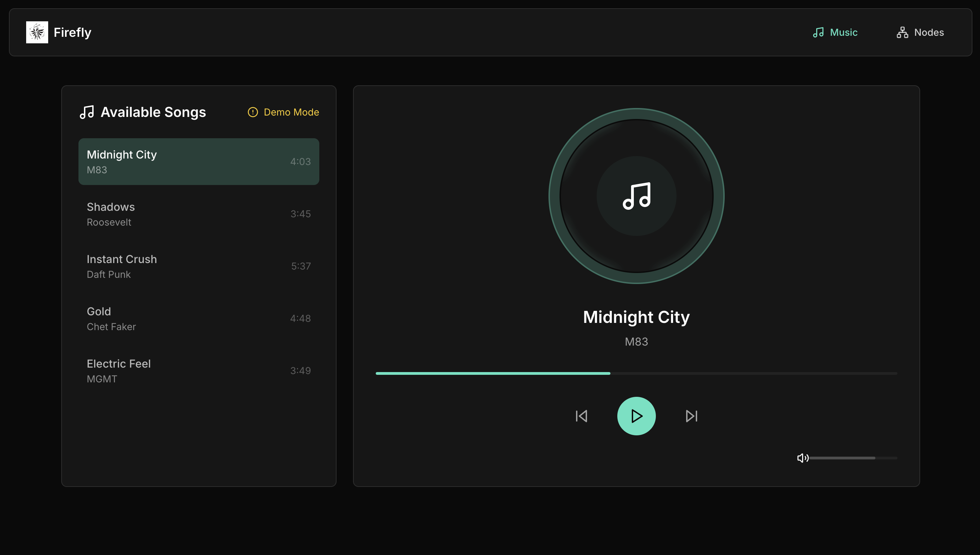Click the Midnight City title in player

pyautogui.click(x=637, y=317)
